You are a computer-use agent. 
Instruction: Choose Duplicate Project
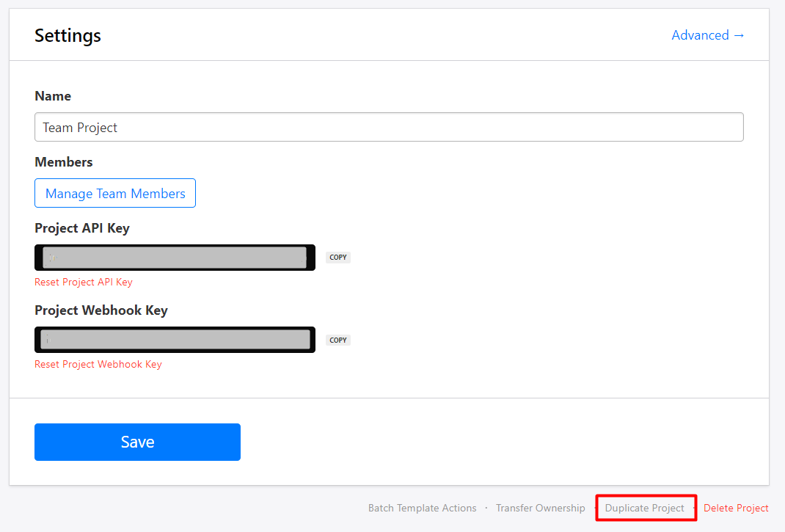click(644, 508)
